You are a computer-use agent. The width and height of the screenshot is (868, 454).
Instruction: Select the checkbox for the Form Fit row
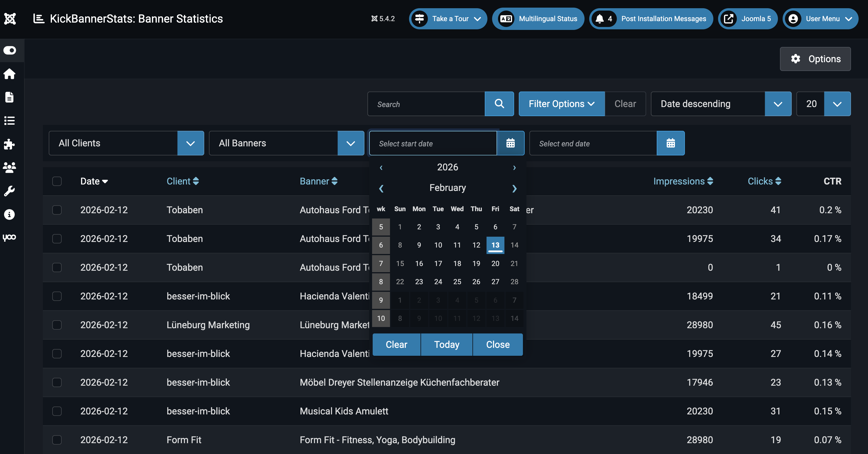[x=57, y=440]
